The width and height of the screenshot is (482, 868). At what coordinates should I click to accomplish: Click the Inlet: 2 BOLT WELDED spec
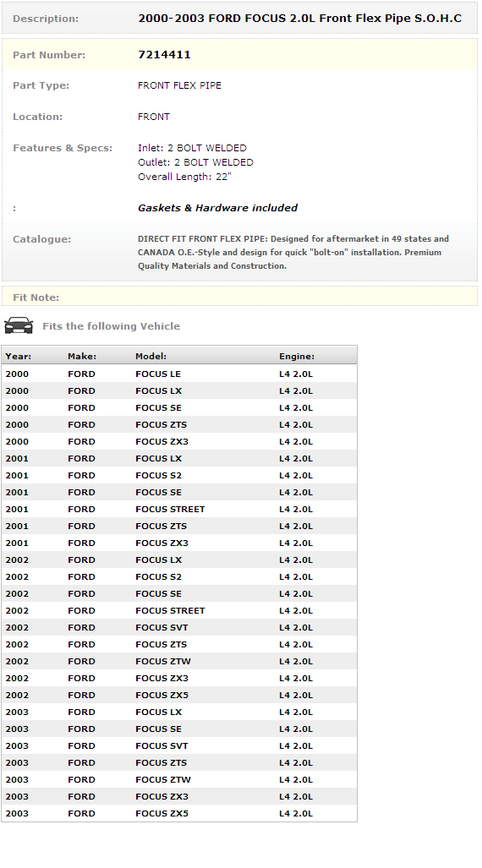click(192, 148)
